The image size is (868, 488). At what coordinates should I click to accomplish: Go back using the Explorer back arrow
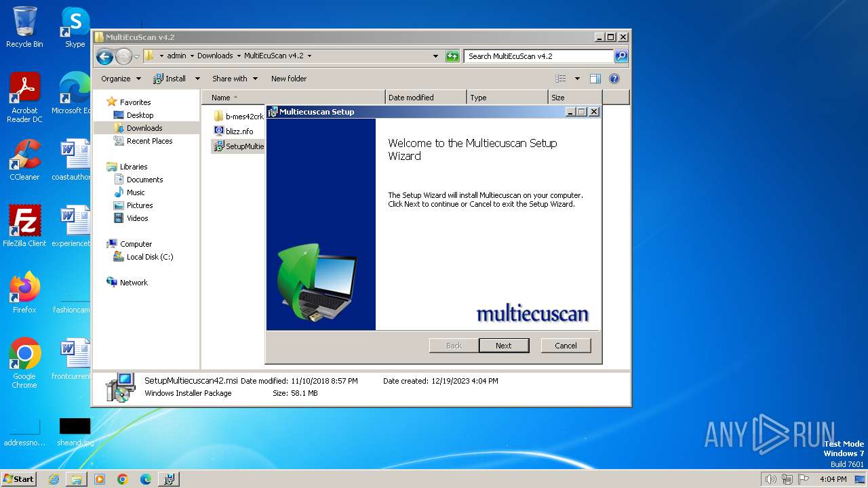click(x=104, y=56)
